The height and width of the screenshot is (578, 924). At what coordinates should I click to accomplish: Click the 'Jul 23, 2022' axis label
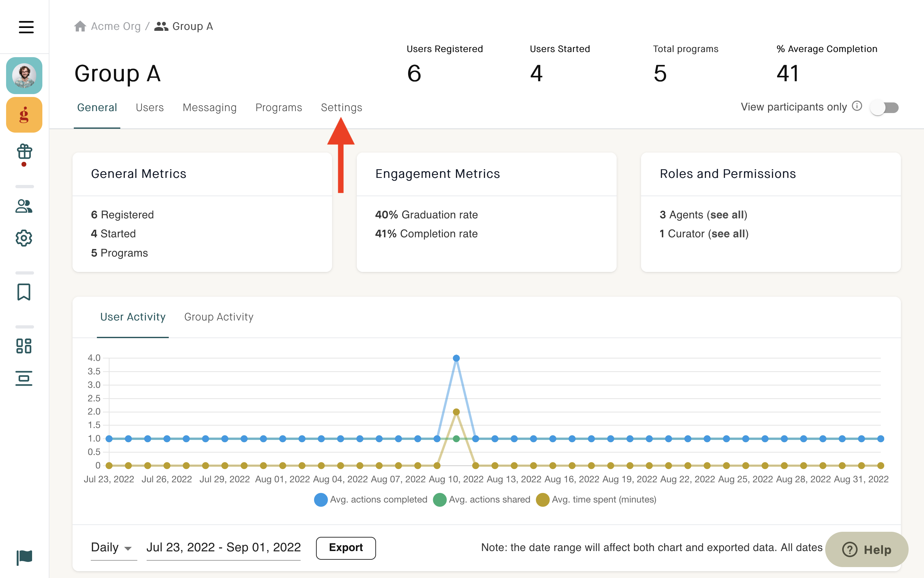[109, 479]
